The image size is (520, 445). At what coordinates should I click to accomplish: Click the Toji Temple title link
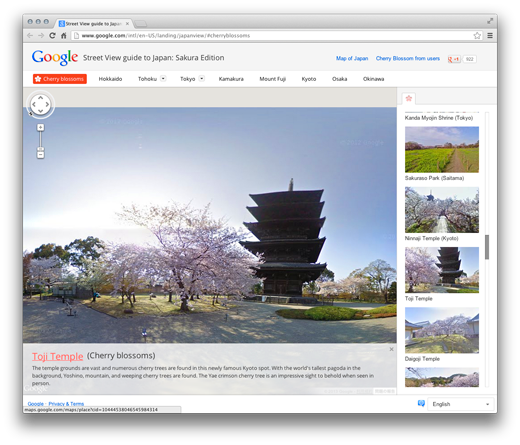point(57,356)
